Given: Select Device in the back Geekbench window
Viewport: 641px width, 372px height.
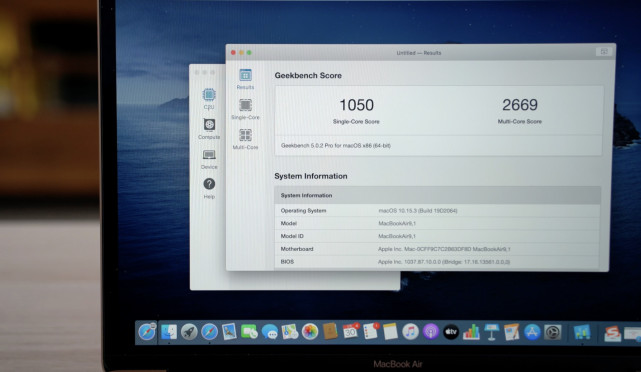Looking at the screenshot, I should point(209,159).
